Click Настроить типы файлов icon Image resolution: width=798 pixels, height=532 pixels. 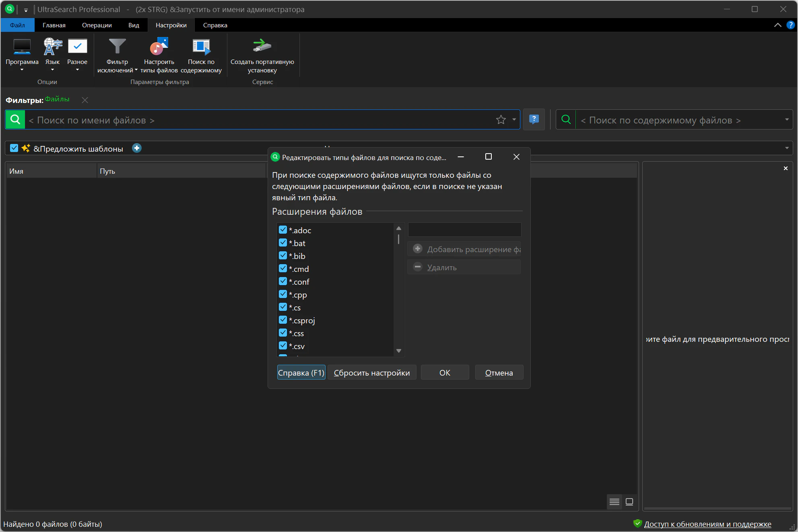point(159,47)
